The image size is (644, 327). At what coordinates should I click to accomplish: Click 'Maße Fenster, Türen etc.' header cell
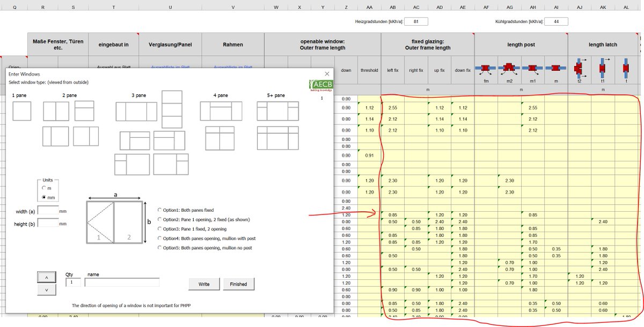coord(58,44)
